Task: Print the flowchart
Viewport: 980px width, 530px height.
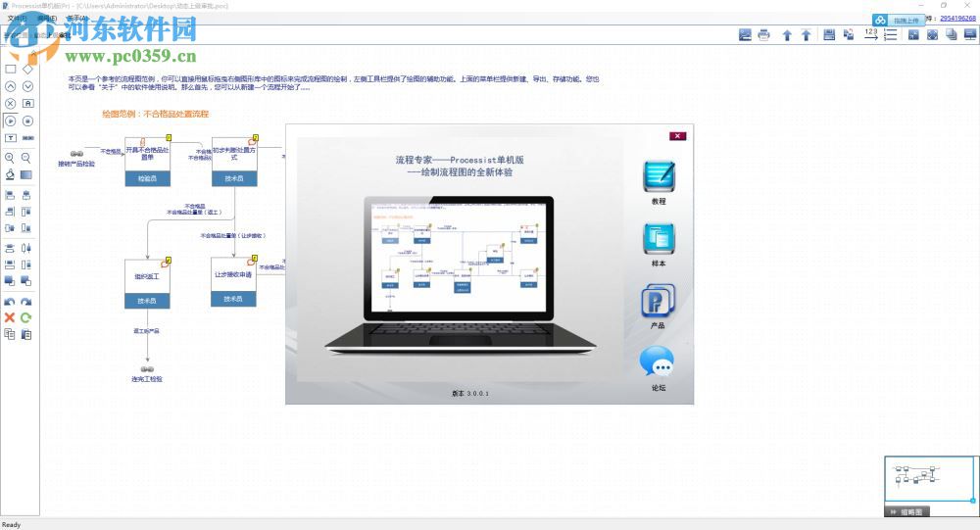Action: pos(763,35)
